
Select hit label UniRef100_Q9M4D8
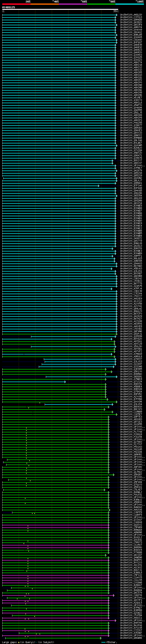131,20
